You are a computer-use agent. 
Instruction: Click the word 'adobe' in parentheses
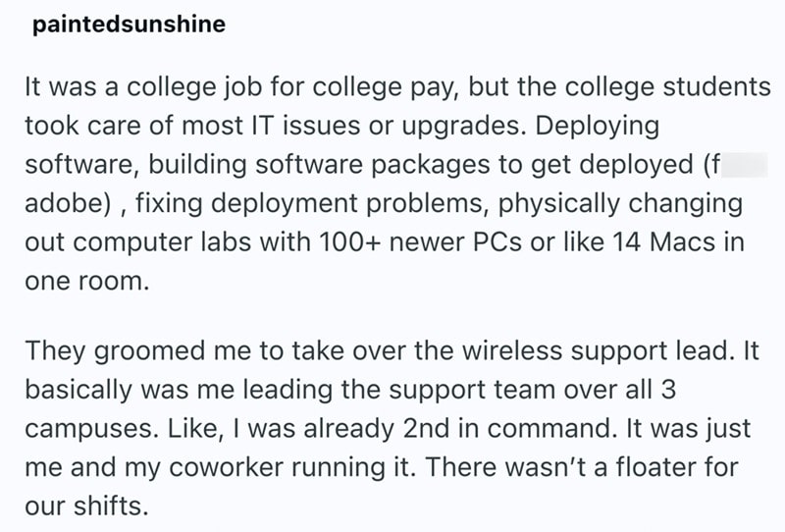[59, 203]
